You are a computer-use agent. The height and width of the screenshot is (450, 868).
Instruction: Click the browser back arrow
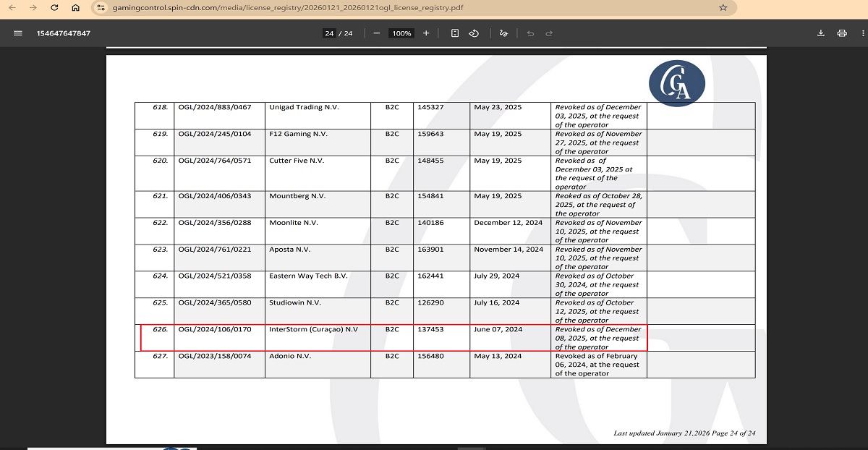point(12,8)
